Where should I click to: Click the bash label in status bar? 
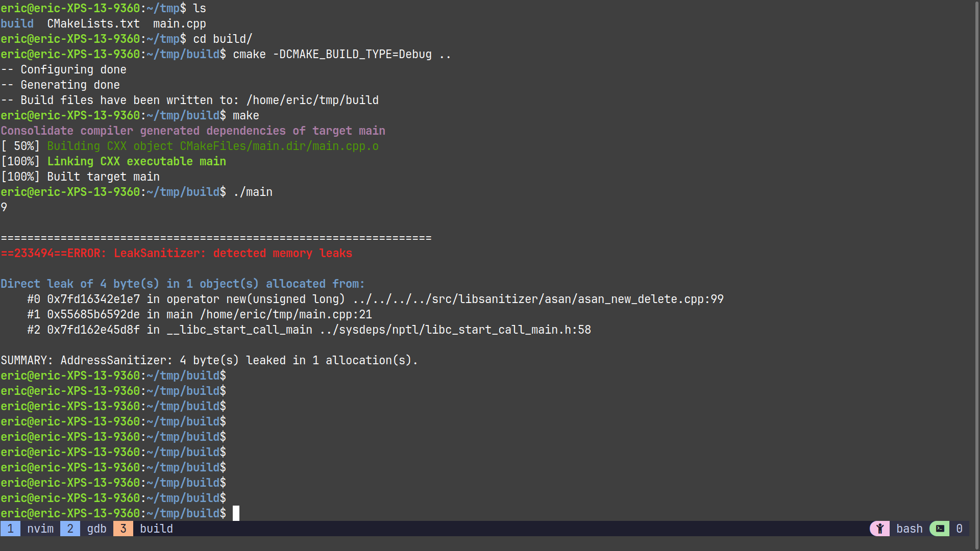pyautogui.click(x=910, y=529)
